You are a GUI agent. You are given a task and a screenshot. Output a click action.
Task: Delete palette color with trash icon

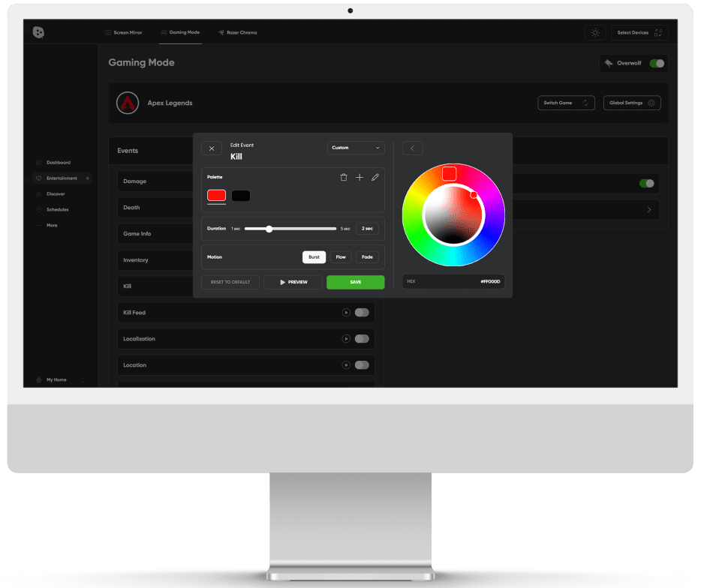click(x=343, y=178)
